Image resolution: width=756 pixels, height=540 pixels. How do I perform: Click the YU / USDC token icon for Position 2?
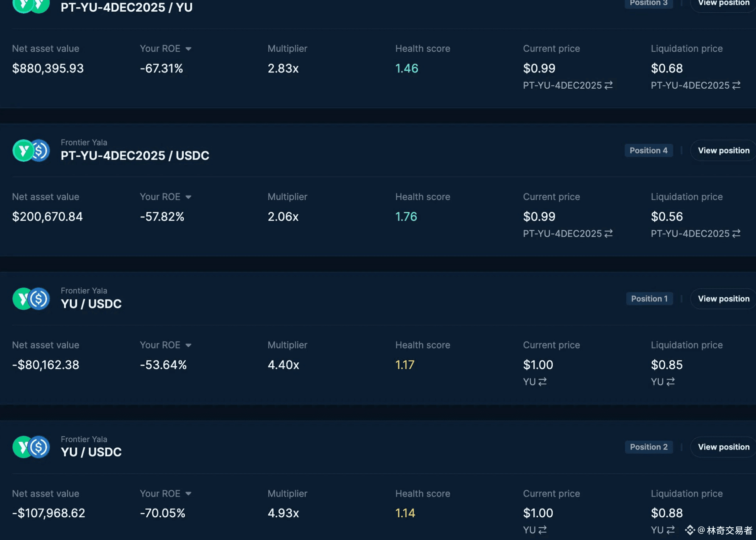[x=31, y=447]
